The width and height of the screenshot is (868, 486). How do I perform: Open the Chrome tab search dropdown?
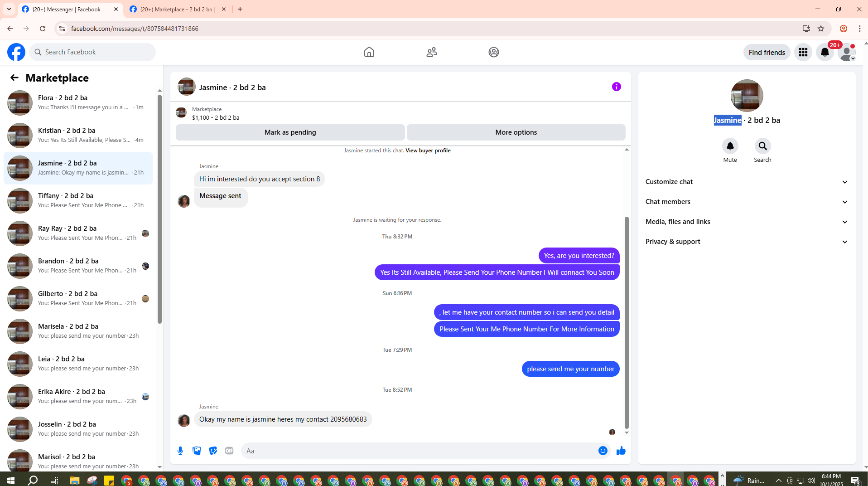(x=9, y=9)
